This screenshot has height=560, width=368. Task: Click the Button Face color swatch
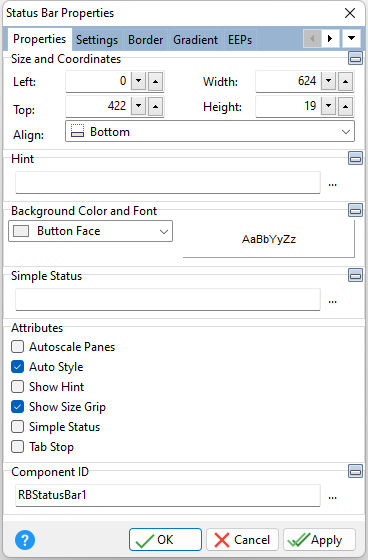point(21,231)
